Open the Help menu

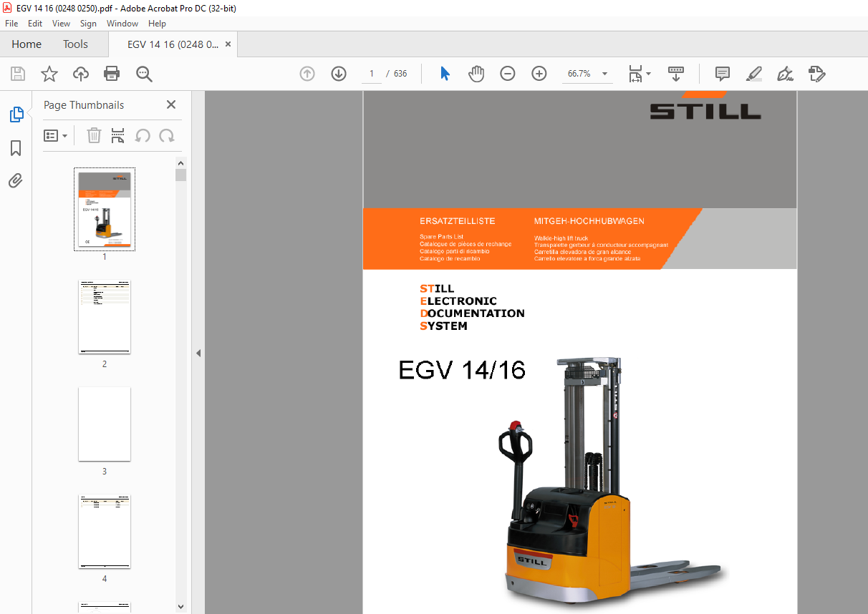[x=157, y=24]
